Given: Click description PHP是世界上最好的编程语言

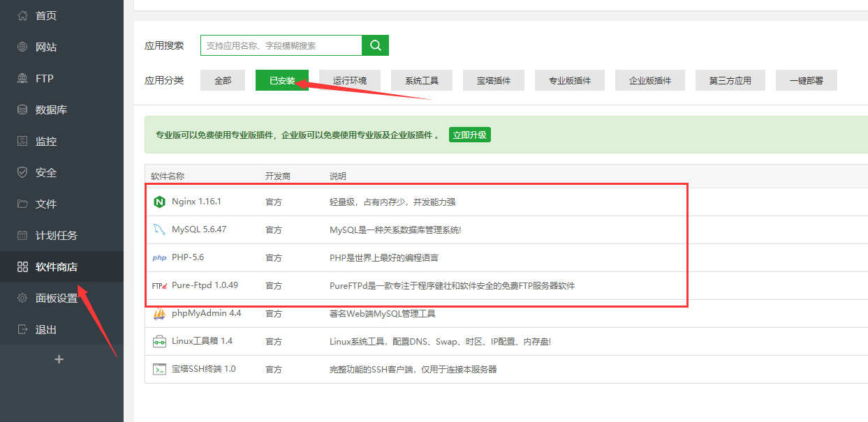Looking at the screenshot, I should [x=384, y=257].
